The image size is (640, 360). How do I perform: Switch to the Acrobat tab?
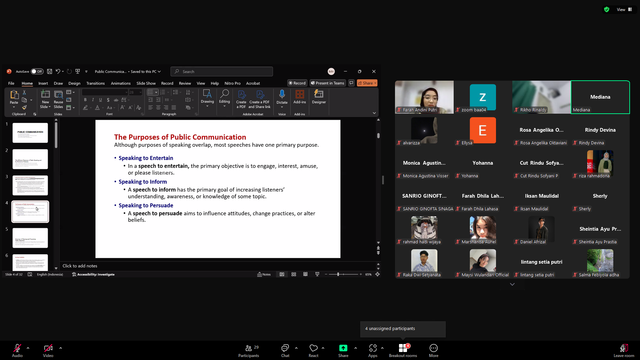[253, 83]
